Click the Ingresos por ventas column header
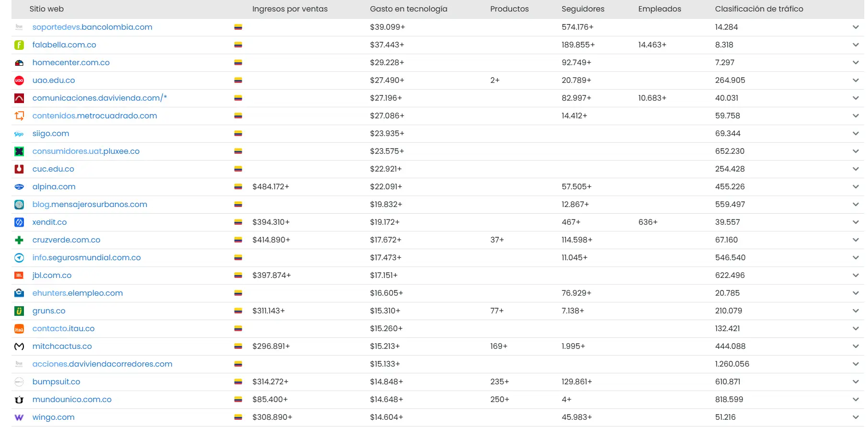The width and height of the screenshot is (868, 427). coord(290,9)
